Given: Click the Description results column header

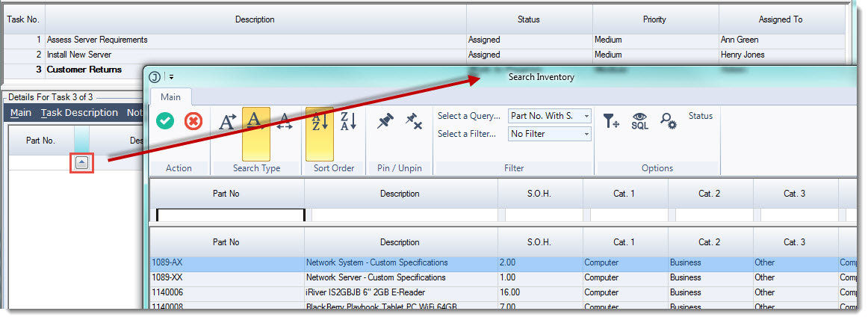Looking at the screenshot, I should click(x=400, y=242).
